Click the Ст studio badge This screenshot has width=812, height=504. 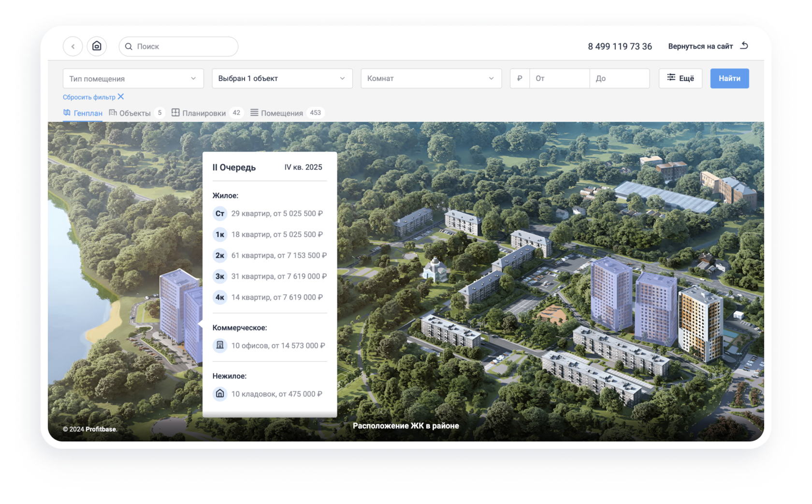coord(220,214)
